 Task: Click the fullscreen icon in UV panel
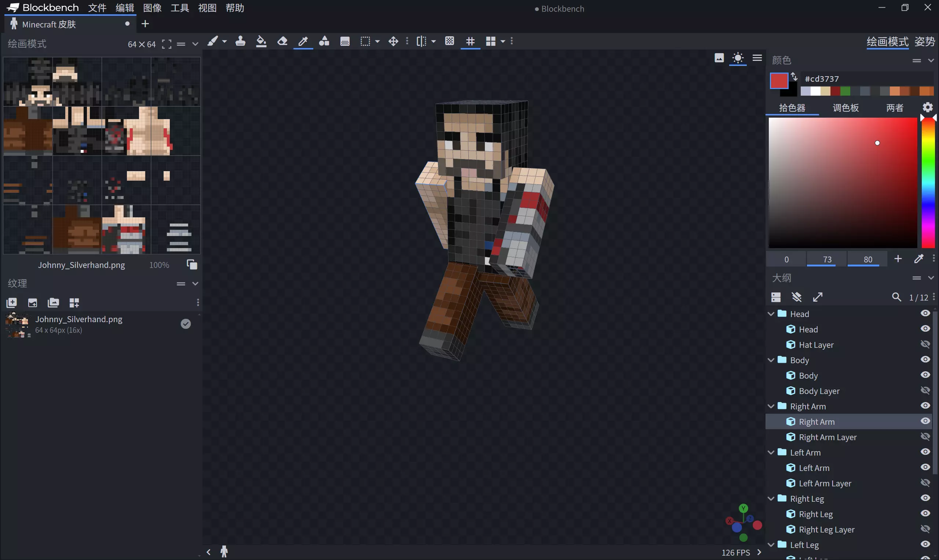[167, 44]
